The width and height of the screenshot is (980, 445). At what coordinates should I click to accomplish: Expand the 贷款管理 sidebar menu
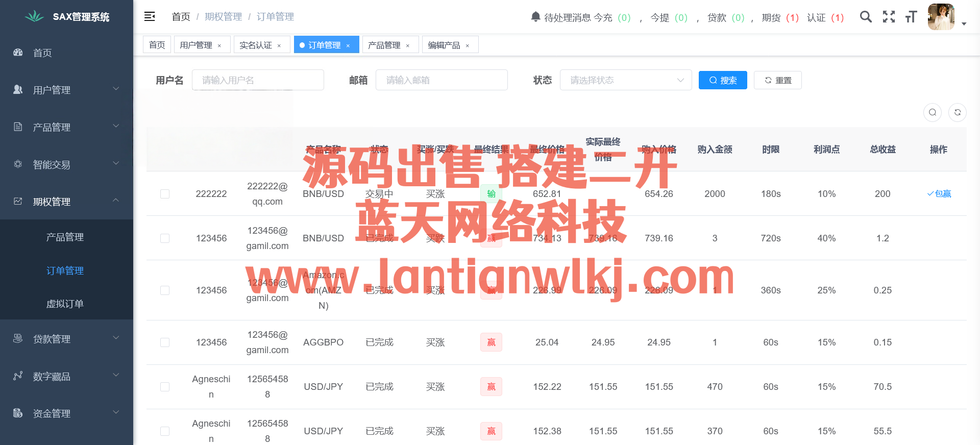click(66, 339)
